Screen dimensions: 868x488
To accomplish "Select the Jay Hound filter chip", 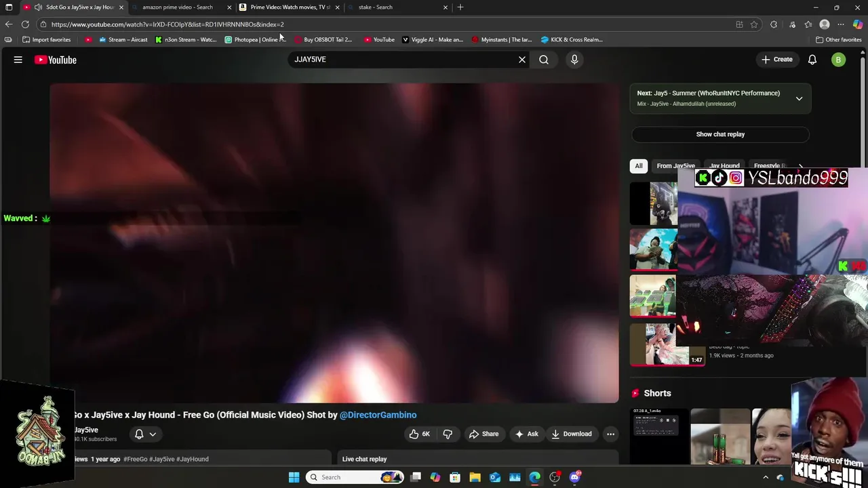I will 724,165.
